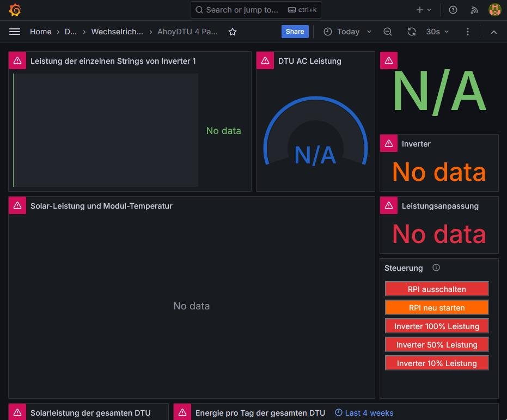Image resolution: width=507 pixels, height=420 pixels.
Task: Click the blue Share button
Action: (295, 32)
